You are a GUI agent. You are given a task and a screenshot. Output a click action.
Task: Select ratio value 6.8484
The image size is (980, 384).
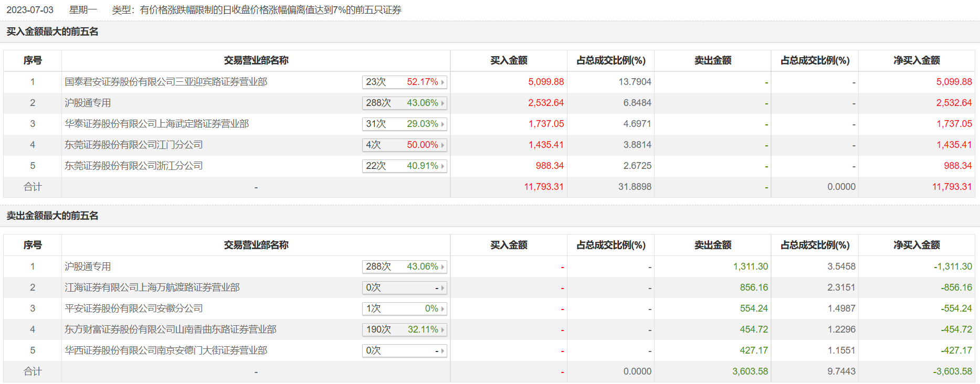point(637,103)
